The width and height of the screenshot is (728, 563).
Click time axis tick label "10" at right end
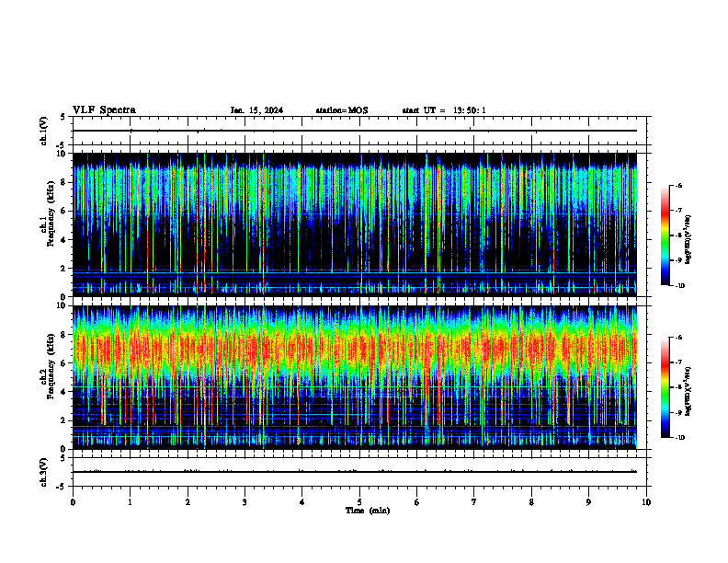[646, 502]
